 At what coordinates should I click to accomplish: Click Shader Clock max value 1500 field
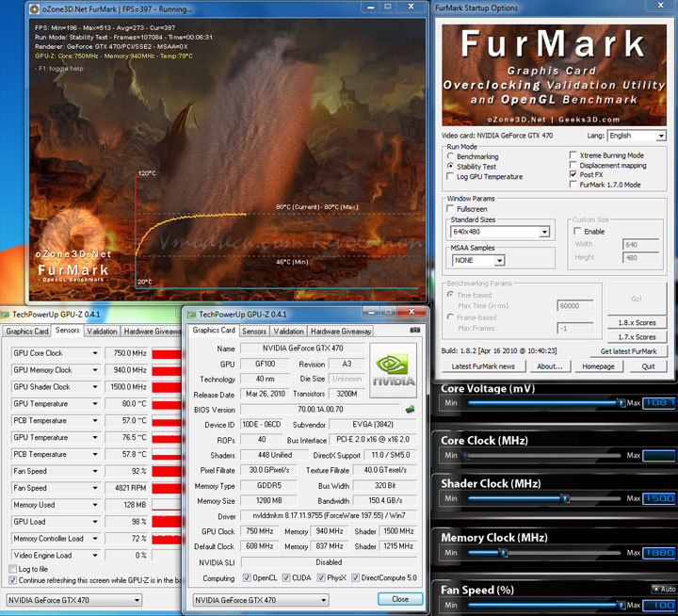[659, 498]
